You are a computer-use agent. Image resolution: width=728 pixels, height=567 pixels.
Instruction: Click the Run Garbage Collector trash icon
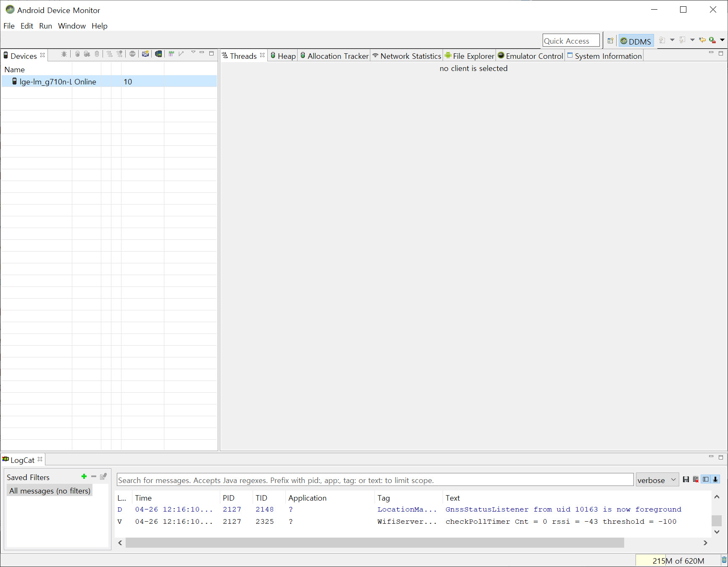[724, 560]
